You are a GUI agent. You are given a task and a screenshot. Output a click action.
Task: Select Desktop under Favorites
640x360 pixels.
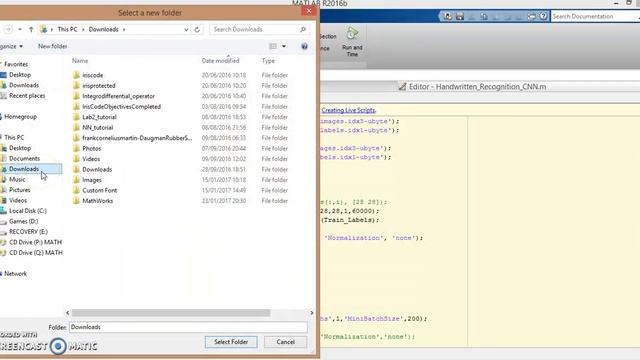pyautogui.click(x=20, y=75)
